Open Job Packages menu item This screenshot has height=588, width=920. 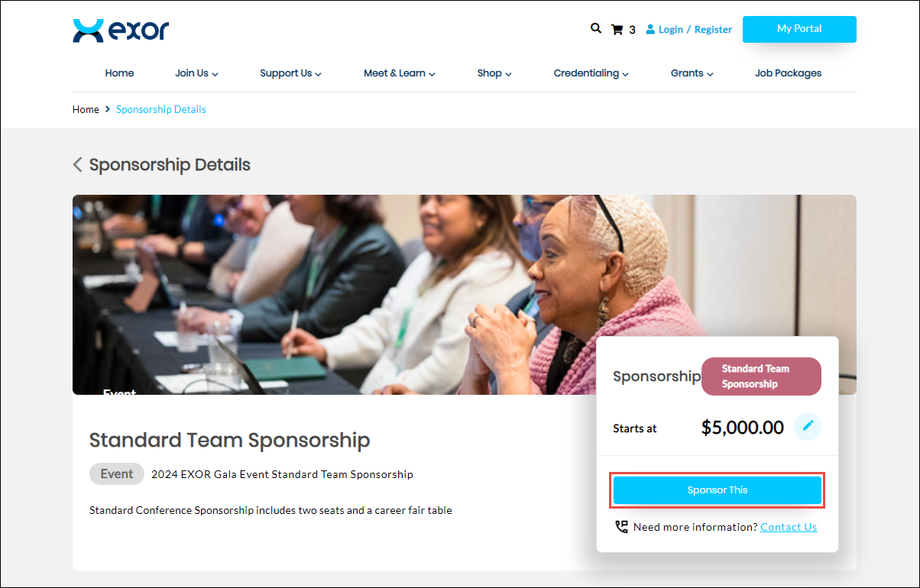click(x=789, y=73)
